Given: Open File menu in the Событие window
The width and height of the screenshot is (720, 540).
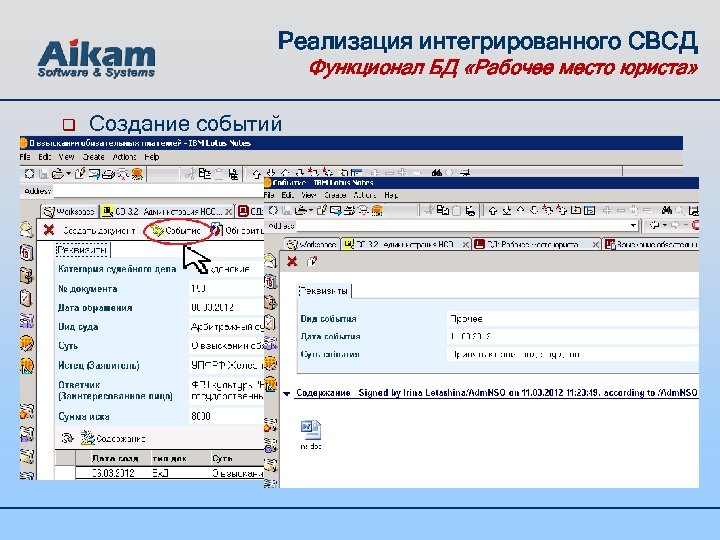Looking at the screenshot, I should 269,195.
